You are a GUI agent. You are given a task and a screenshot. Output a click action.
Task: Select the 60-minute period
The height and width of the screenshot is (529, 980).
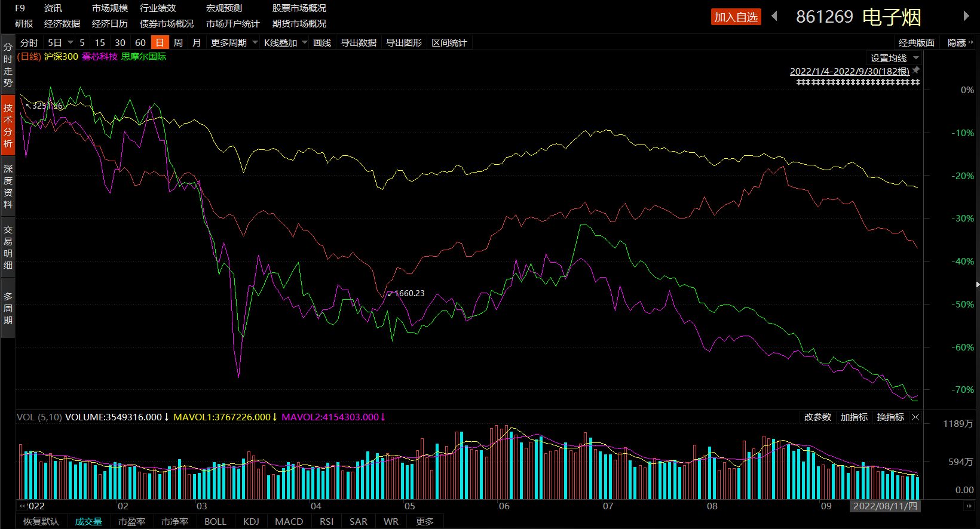coord(140,43)
